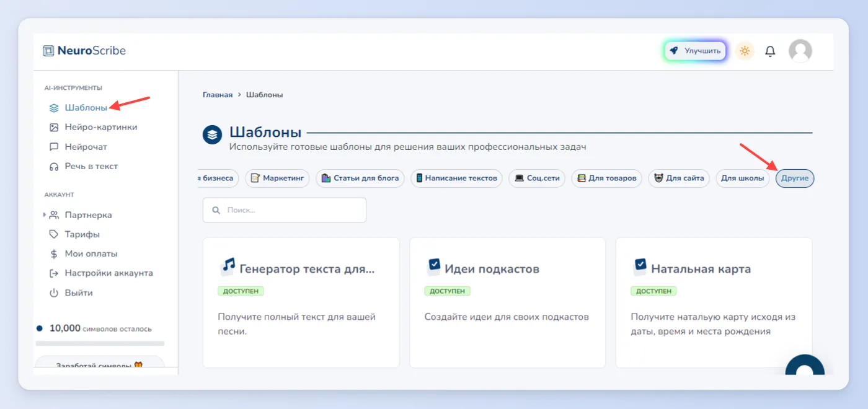The width and height of the screenshot is (868, 409).
Task: Toggle light theme with the sun icon
Action: click(745, 51)
